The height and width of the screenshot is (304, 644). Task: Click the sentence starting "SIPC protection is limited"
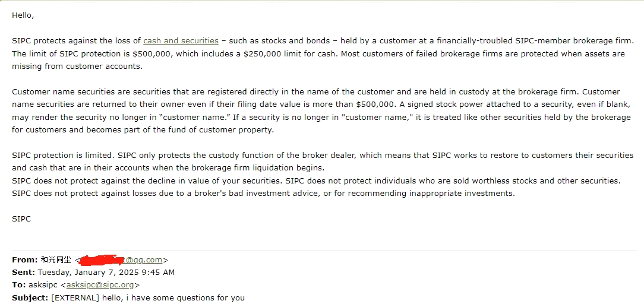point(77,156)
